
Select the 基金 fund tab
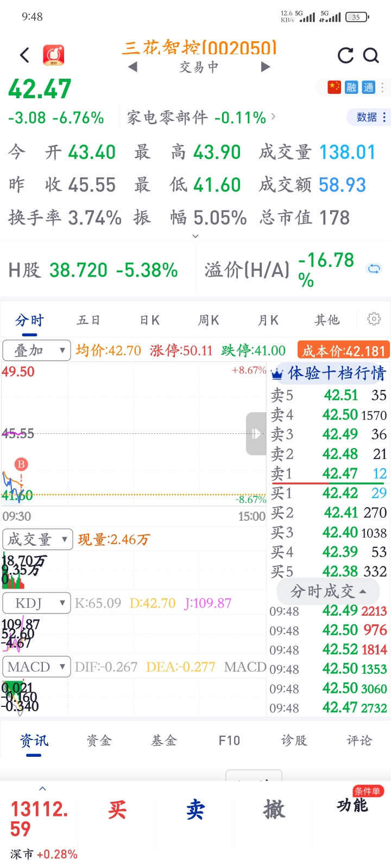pyautogui.click(x=164, y=741)
